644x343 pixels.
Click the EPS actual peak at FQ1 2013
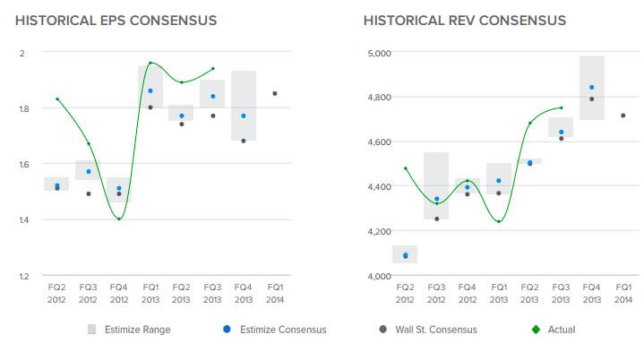(x=150, y=63)
